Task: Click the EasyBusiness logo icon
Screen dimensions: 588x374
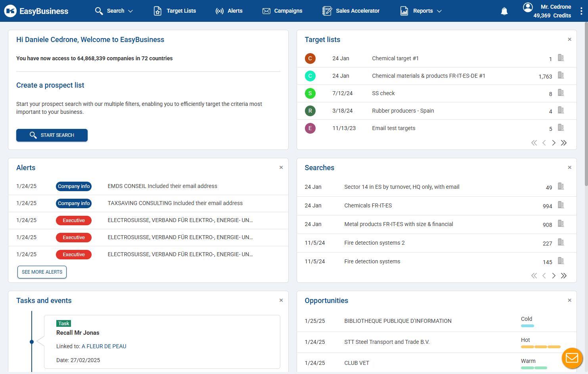Action: click(x=10, y=11)
